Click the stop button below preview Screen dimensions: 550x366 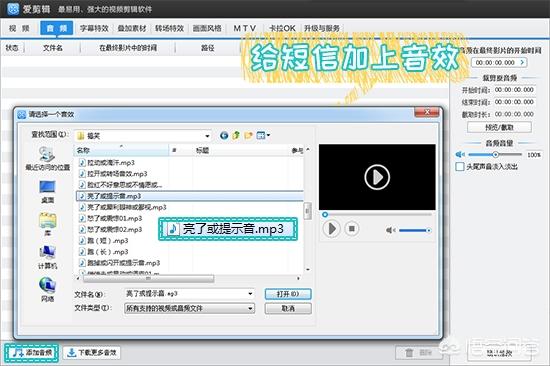coord(351,229)
